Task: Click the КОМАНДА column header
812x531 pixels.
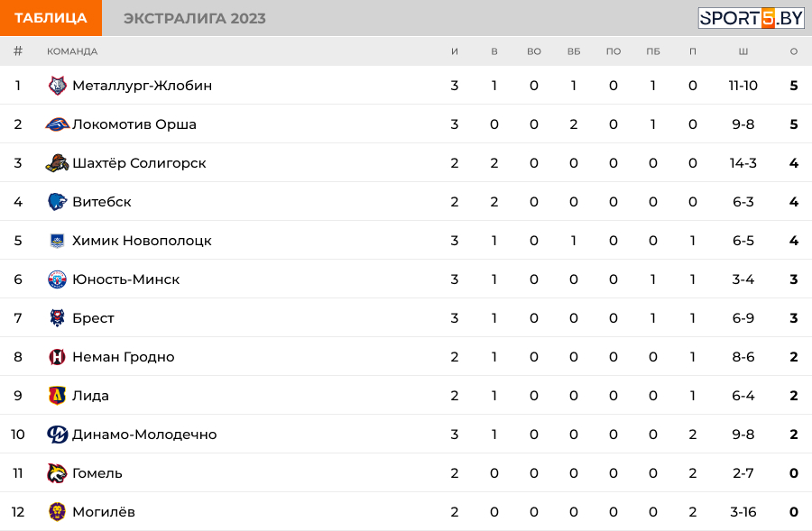Action: tap(72, 51)
